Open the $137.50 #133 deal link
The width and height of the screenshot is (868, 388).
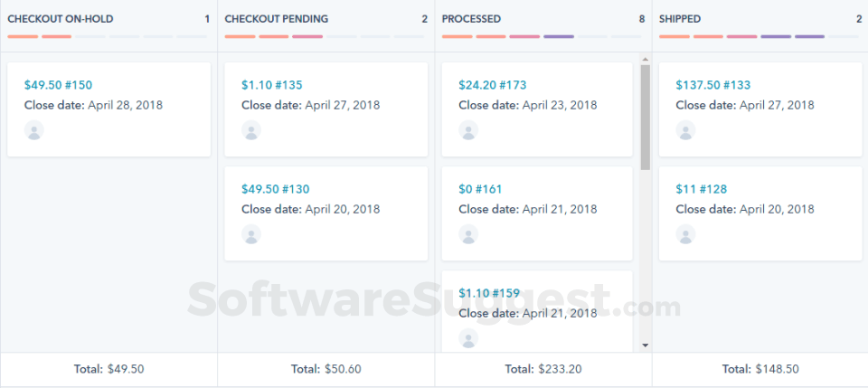point(712,85)
